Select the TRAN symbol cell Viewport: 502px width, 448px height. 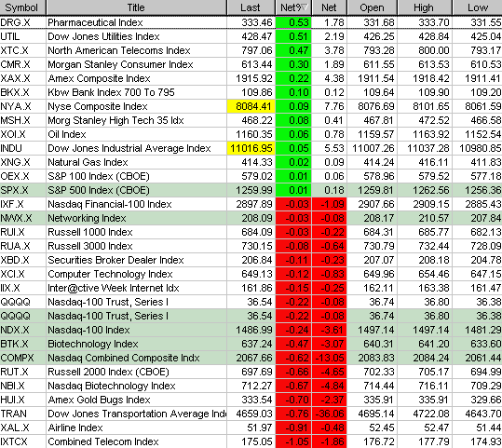click(x=22, y=414)
